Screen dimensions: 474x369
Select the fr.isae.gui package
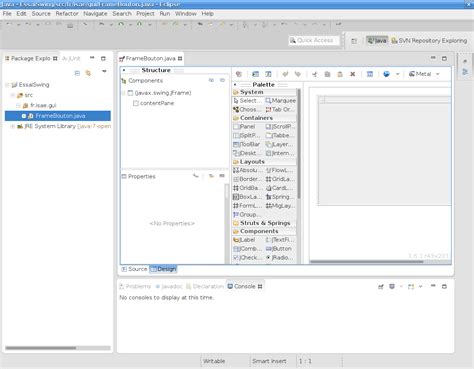click(40, 106)
